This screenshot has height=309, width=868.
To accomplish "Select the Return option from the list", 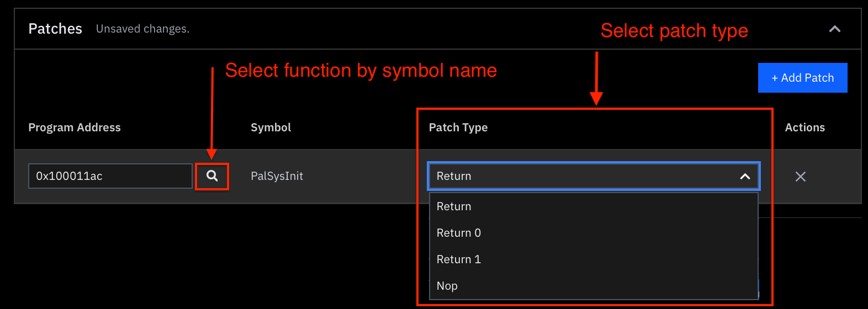I will tap(454, 206).
